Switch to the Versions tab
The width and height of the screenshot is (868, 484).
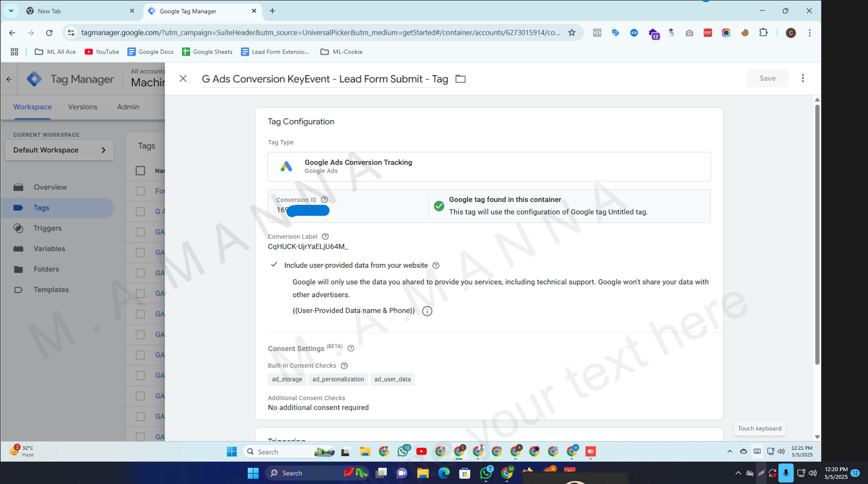point(82,107)
